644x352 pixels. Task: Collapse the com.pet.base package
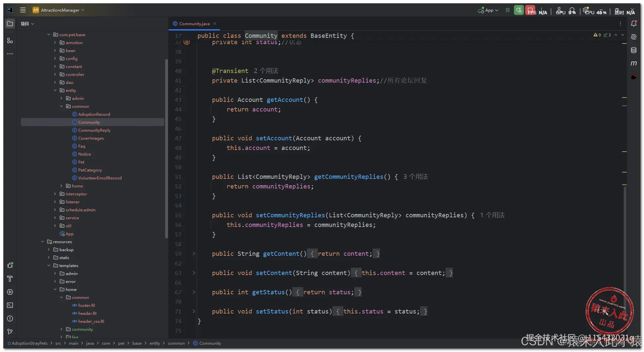click(49, 35)
